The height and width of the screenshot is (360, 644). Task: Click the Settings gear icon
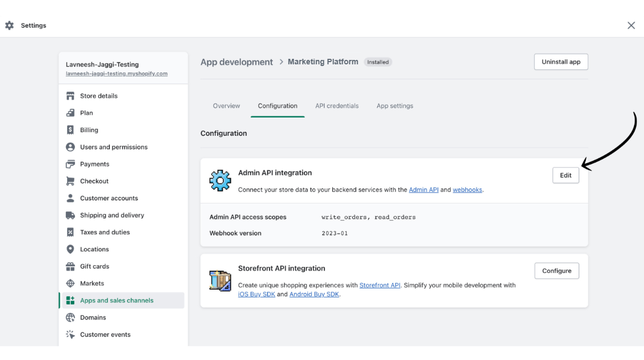(x=9, y=26)
